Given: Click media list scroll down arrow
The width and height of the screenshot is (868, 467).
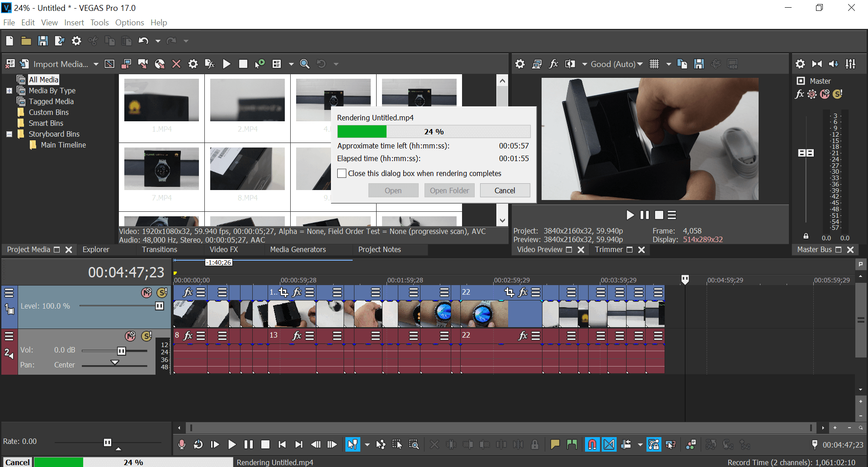Looking at the screenshot, I should (x=502, y=220).
